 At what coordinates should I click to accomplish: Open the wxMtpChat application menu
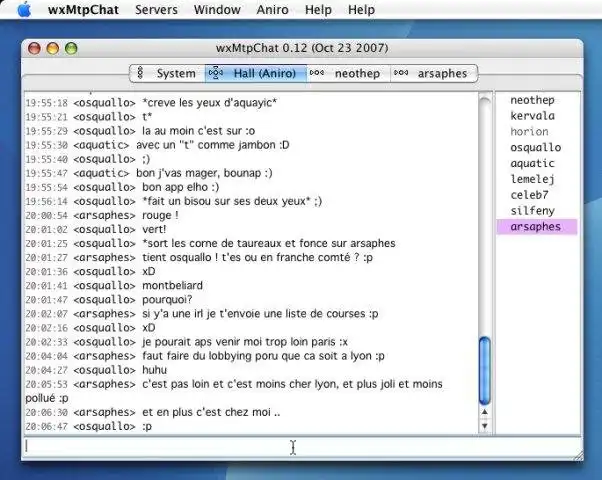(83, 10)
